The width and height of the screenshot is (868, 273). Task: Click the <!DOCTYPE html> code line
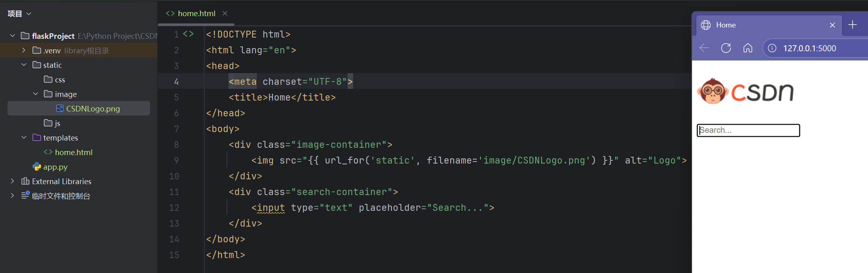click(248, 34)
